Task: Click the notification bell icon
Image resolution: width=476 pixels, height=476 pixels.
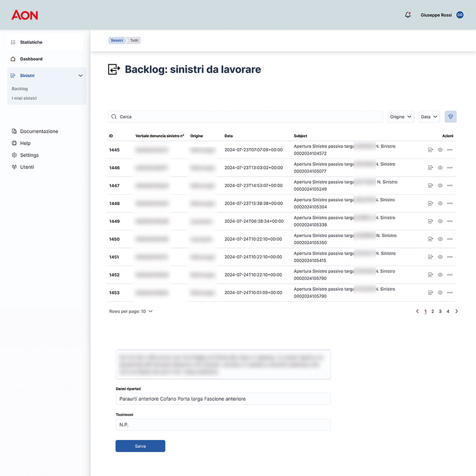Action: [x=407, y=15]
